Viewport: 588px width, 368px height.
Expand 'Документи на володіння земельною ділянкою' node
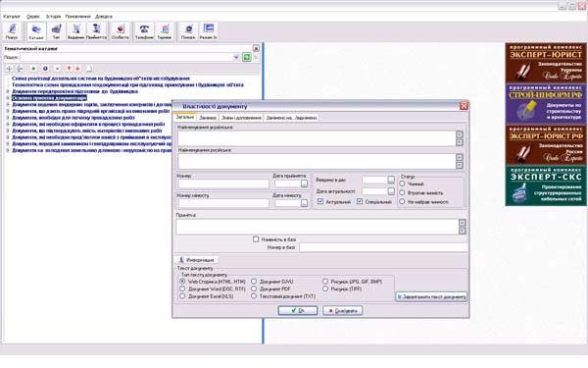[x=8, y=150]
